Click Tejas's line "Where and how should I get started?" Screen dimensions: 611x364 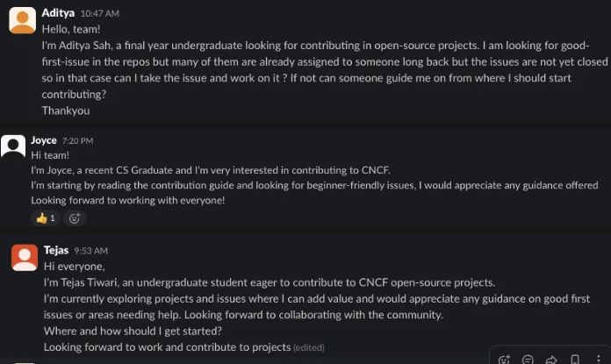130,331
